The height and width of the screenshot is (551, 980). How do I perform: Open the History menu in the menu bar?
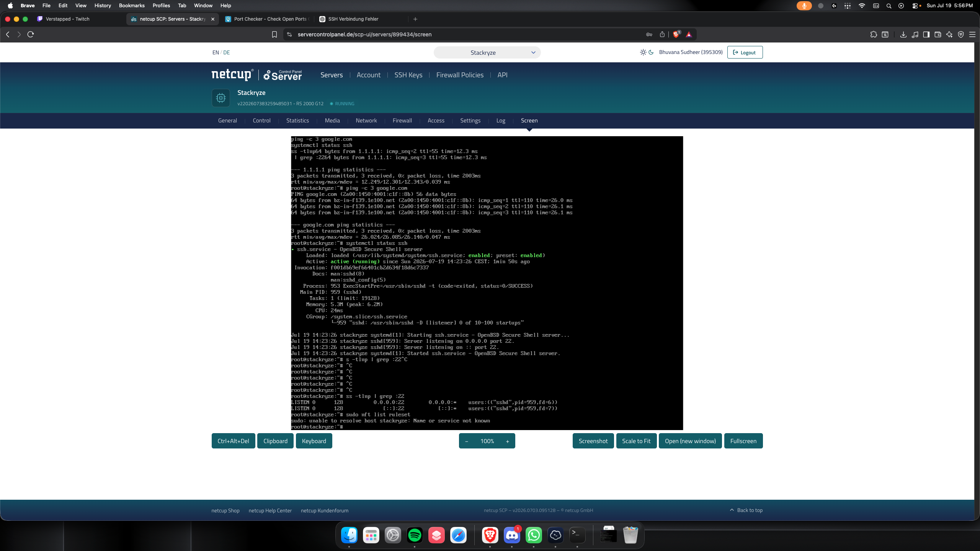point(103,6)
